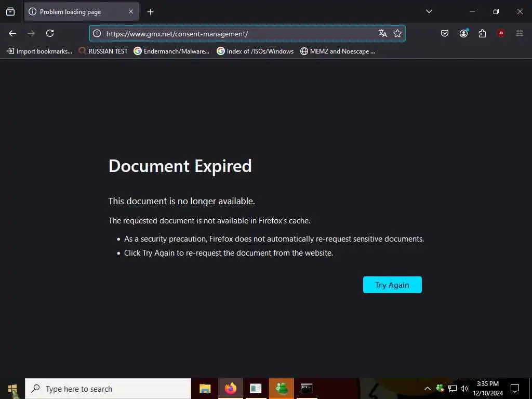Image resolution: width=532 pixels, height=399 pixels.
Task: Switch to Firefox in taskbar
Action: click(230, 389)
